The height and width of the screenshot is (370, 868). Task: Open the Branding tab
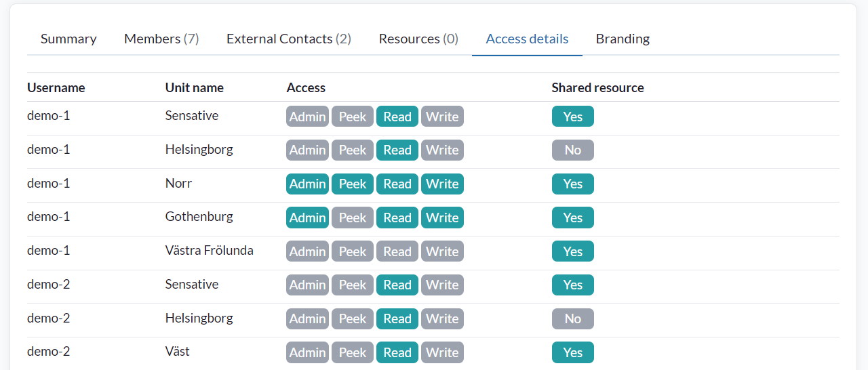(623, 39)
